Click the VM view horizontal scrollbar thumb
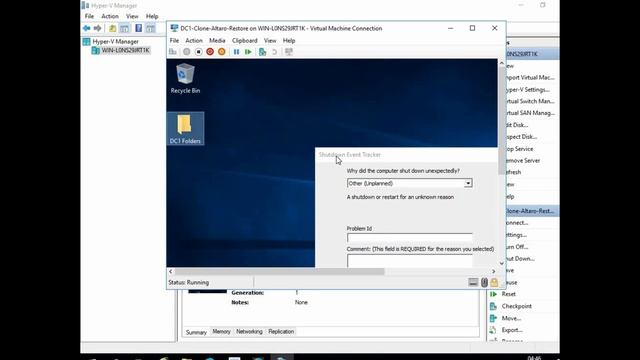 [279, 271]
